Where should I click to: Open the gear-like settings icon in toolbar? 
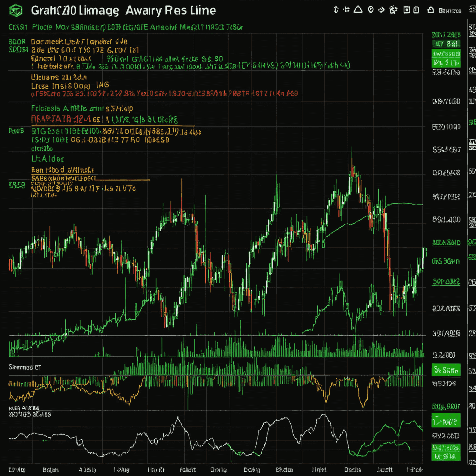click(x=393, y=10)
